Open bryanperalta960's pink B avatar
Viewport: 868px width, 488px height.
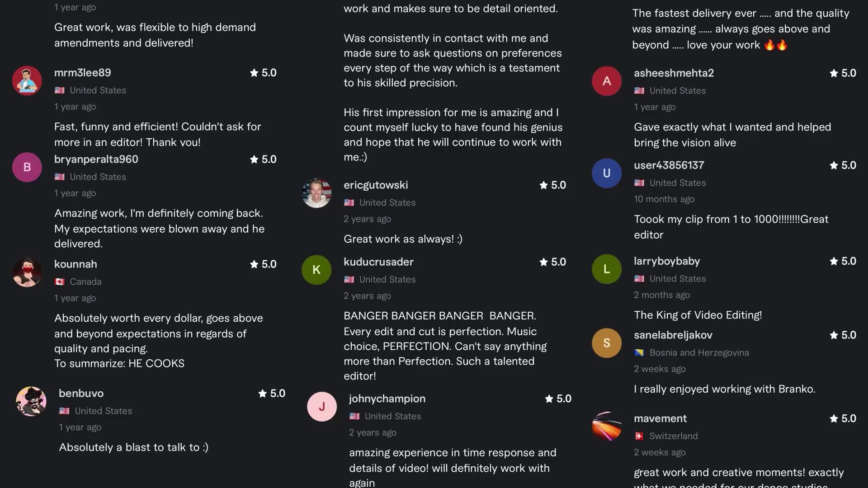tap(27, 167)
